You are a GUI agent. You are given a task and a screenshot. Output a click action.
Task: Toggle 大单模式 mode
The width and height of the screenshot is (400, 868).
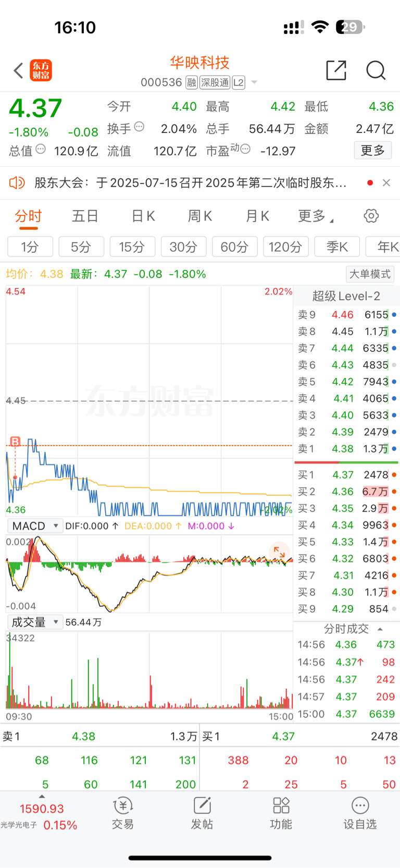(x=370, y=274)
